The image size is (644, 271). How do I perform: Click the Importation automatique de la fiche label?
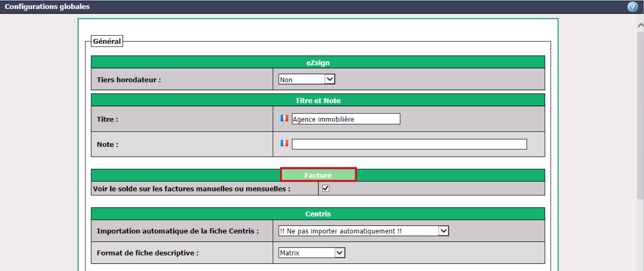click(x=178, y=231)
